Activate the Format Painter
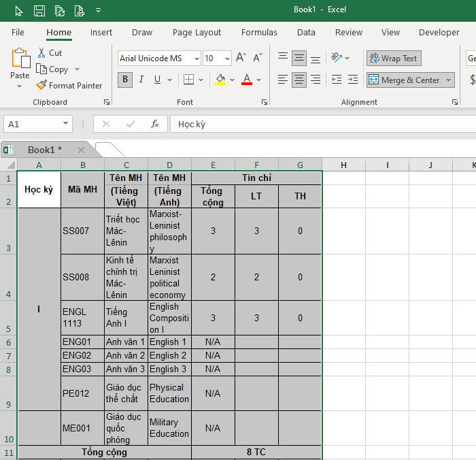Viewport: 476px width, 460px height. pos(69,86)
